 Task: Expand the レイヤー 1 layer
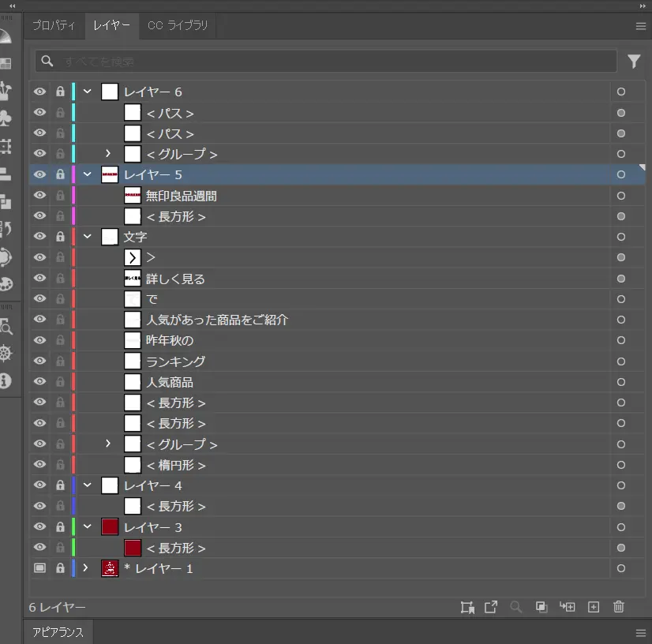click(x=86, y=568)
